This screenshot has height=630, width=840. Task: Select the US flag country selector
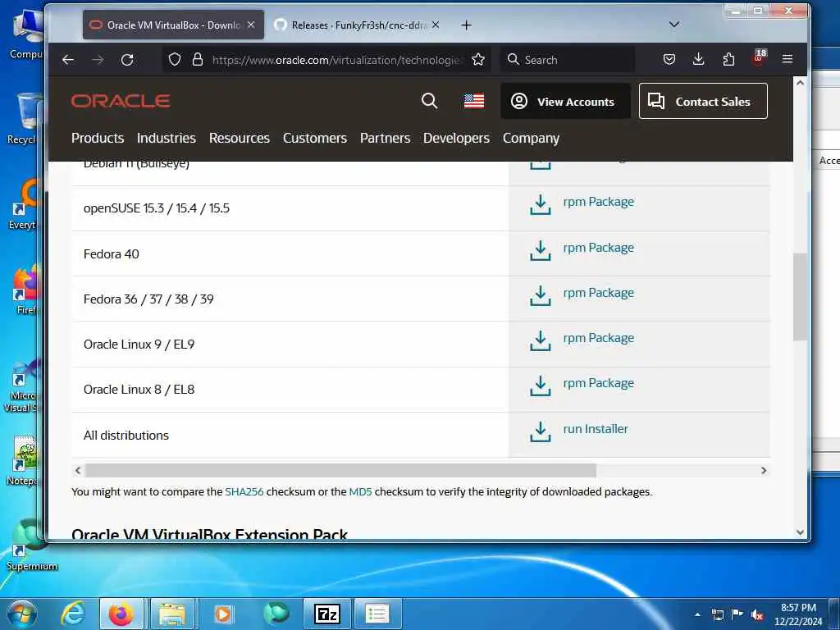(474, 101)
